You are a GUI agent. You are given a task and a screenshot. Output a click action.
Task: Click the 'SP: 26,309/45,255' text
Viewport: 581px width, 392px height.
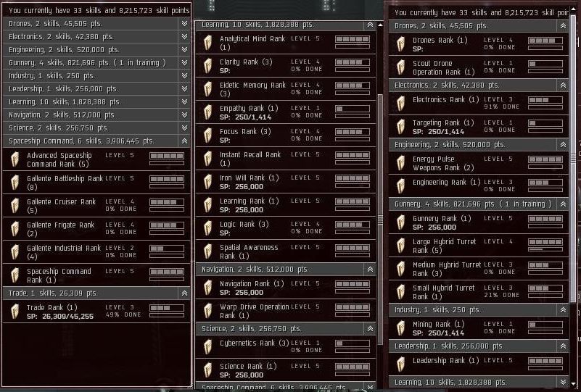point(60,317)
